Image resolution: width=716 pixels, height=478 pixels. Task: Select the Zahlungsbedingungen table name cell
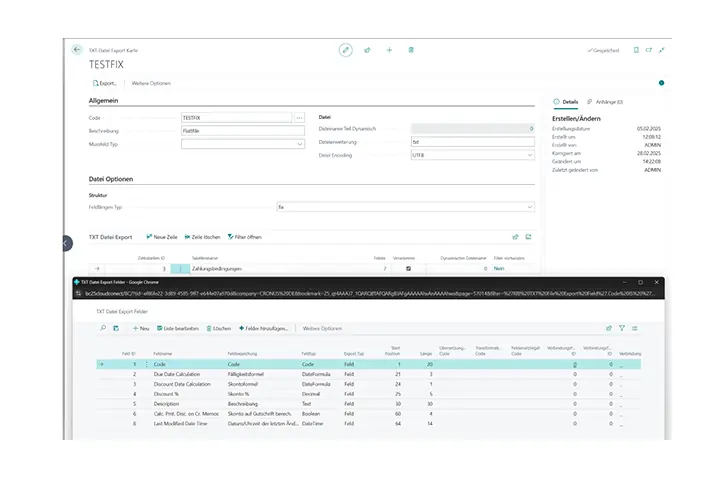tap(217, 268)
